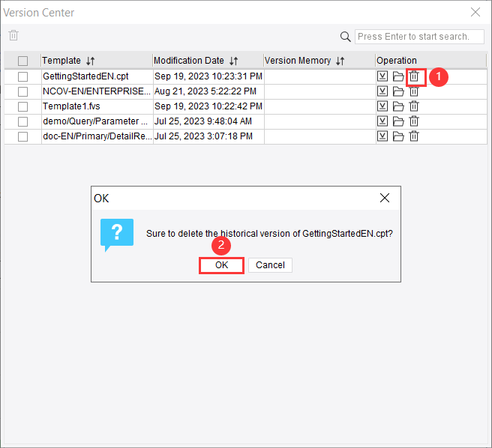Click download icon for Template1.fvs row

[382, 106]
